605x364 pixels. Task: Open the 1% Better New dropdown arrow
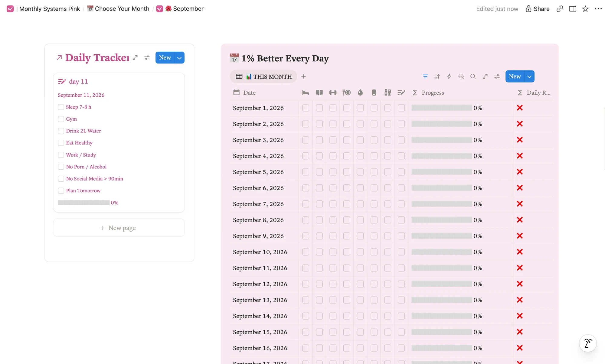pyautogui.click(x=529, y=76)
